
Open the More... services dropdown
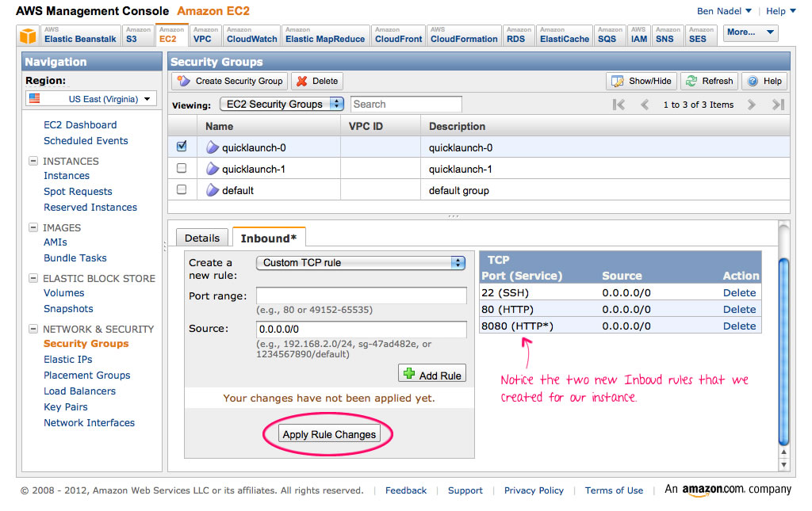pos(750,32)
